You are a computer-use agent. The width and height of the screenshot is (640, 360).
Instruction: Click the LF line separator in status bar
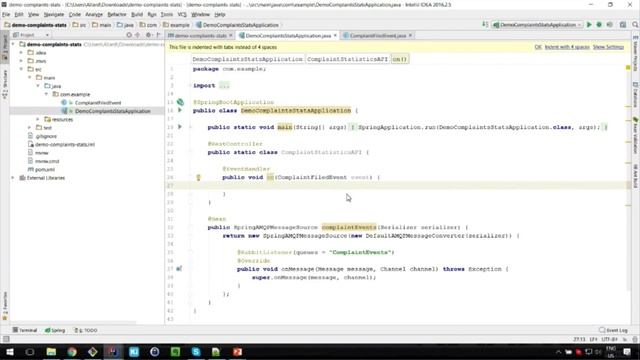click(x=593, y=339)
